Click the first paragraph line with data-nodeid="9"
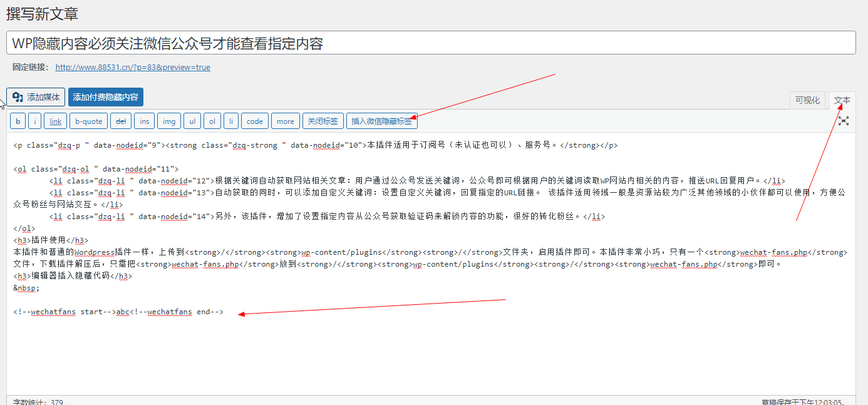868x405 pixels. coord(316,145)
